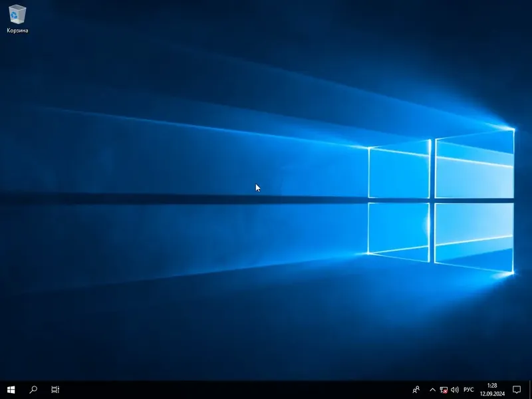Toggle the notification panel open
This screenshot has width=532, height=399.
coord(517,388)
